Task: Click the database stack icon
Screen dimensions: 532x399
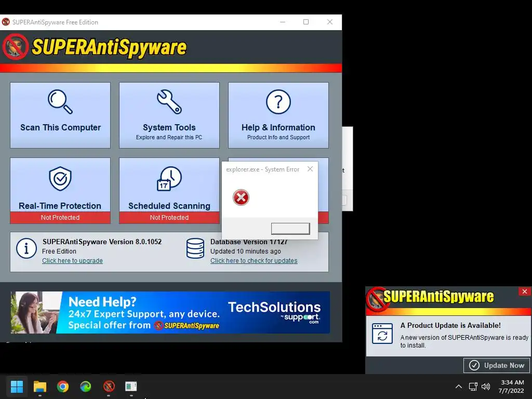Action: pos(195,248)
